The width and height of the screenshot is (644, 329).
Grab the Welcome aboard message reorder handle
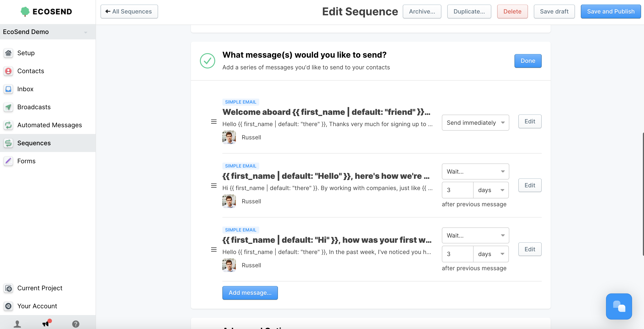point(214,122)
